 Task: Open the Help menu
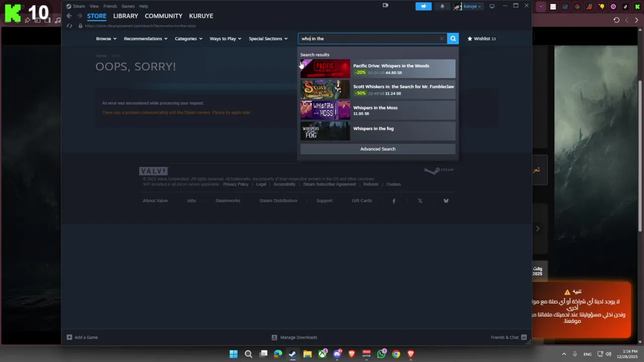click(x=143, y=6)
